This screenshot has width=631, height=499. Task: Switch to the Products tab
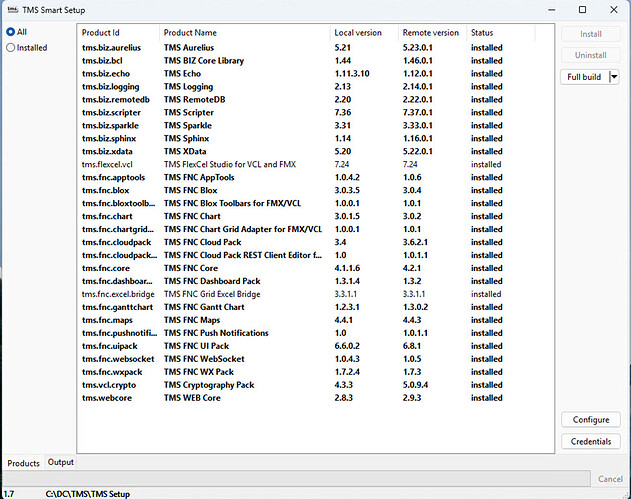(x=23, y=463)
